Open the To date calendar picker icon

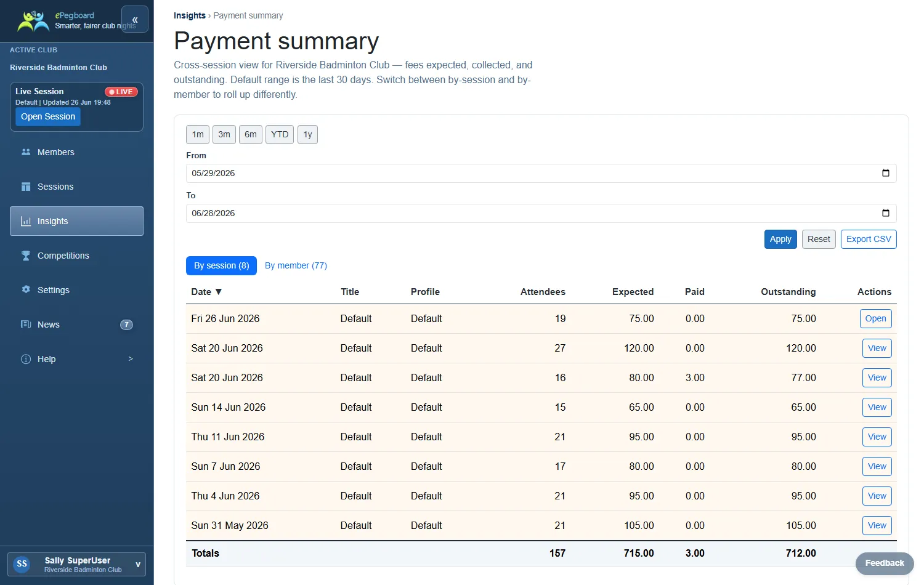[x=886, y=213]
